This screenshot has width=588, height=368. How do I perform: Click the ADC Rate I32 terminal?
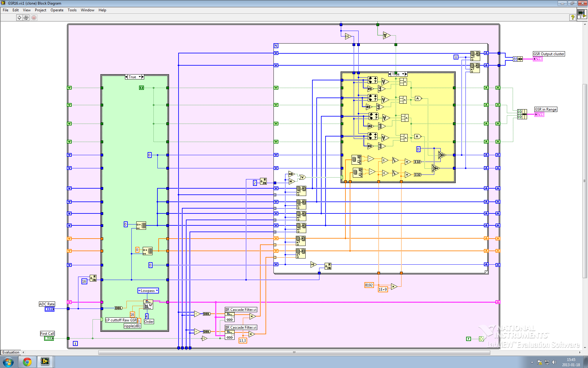pos(50,309)
